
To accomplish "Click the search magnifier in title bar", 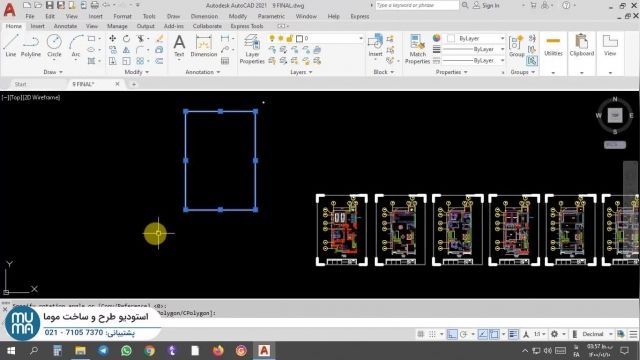I will [x=465, y=5].
